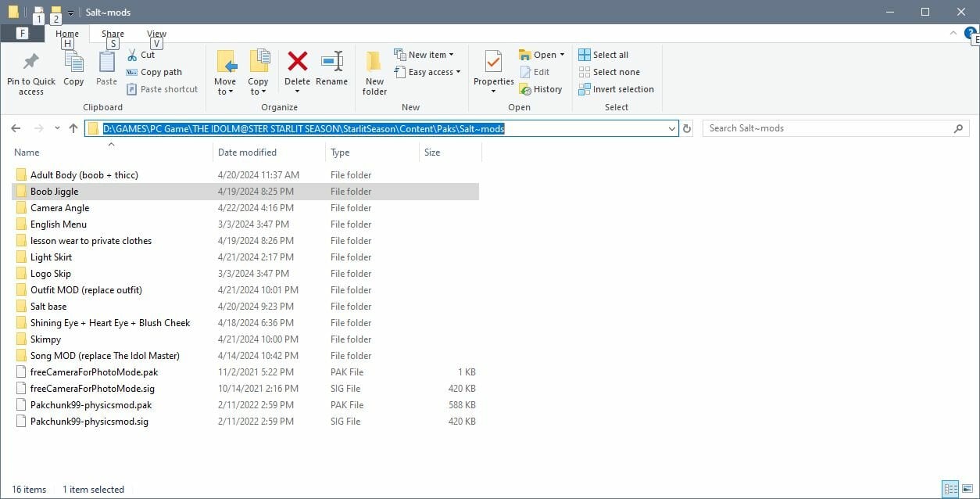Switch to the Home tab
Image resolution: width=980 pixels, height=499 pixels.
click(67, 34)
